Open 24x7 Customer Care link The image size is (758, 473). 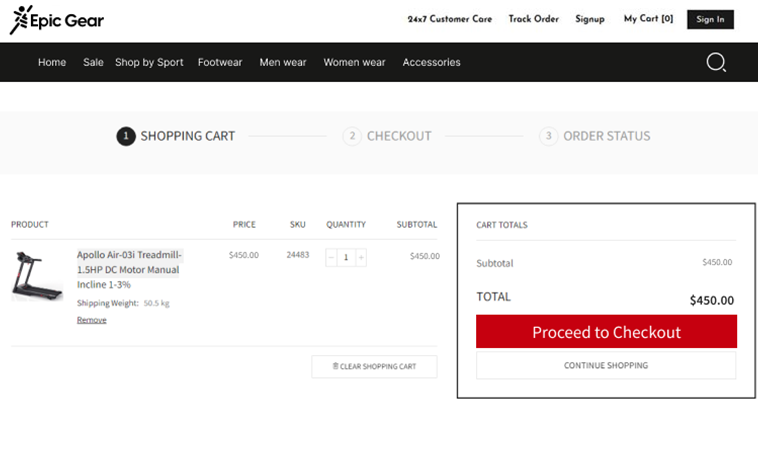[x=449, y=19]
